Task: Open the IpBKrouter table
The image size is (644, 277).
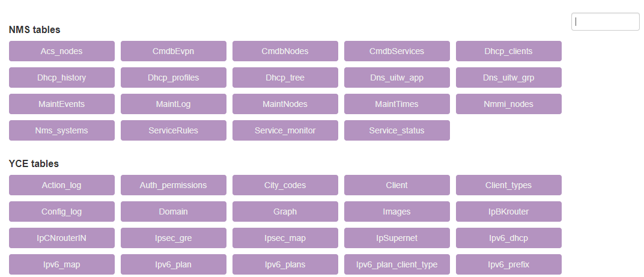Action: pyautogui.click(x=508, y=212)
